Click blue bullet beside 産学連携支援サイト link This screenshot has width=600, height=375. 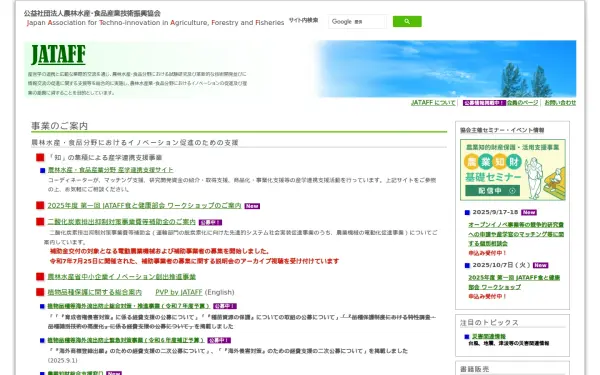[43, 170]
